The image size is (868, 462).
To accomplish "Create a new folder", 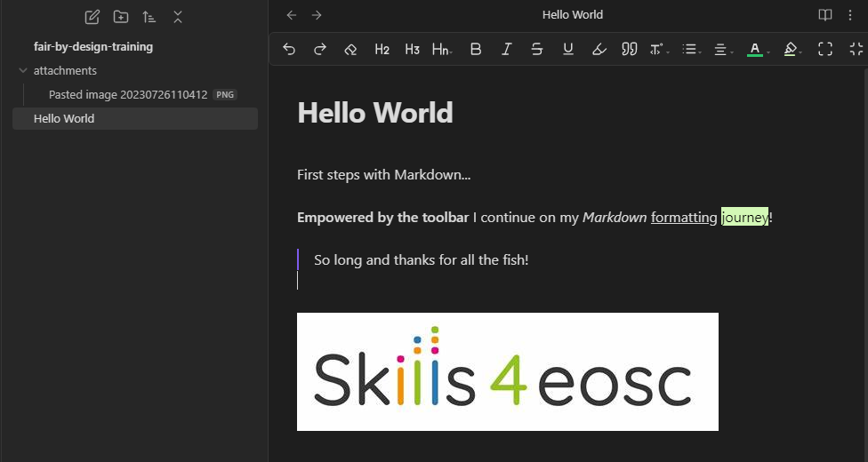I will (121, 17).
